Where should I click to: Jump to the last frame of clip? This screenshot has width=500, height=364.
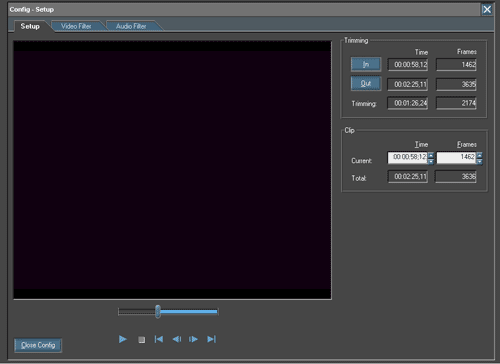click(x=212, y=339)
